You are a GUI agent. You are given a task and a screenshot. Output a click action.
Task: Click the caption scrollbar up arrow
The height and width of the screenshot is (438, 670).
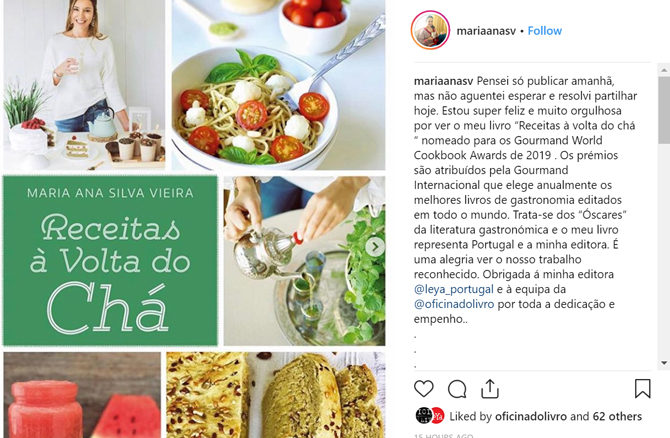(664, 70)
